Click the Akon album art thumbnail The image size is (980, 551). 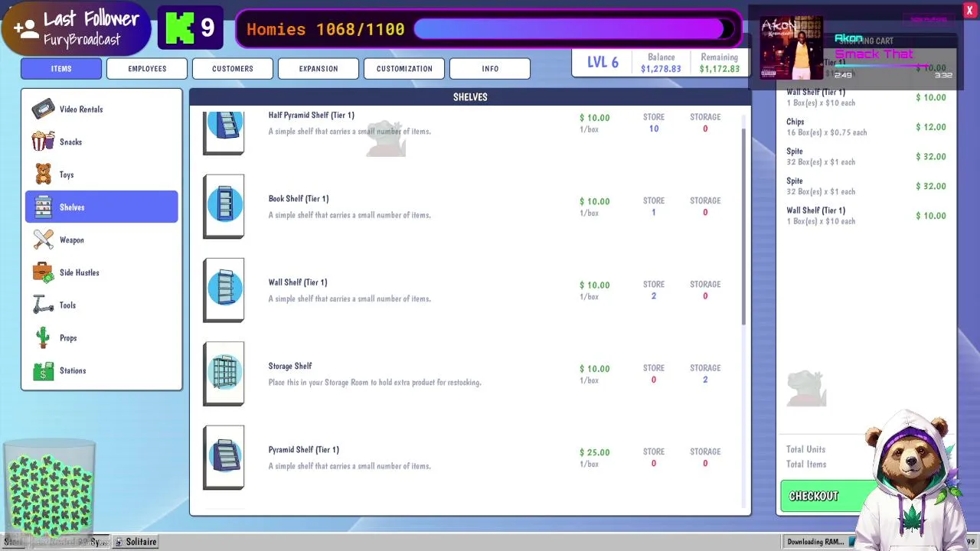coord(791,48)
